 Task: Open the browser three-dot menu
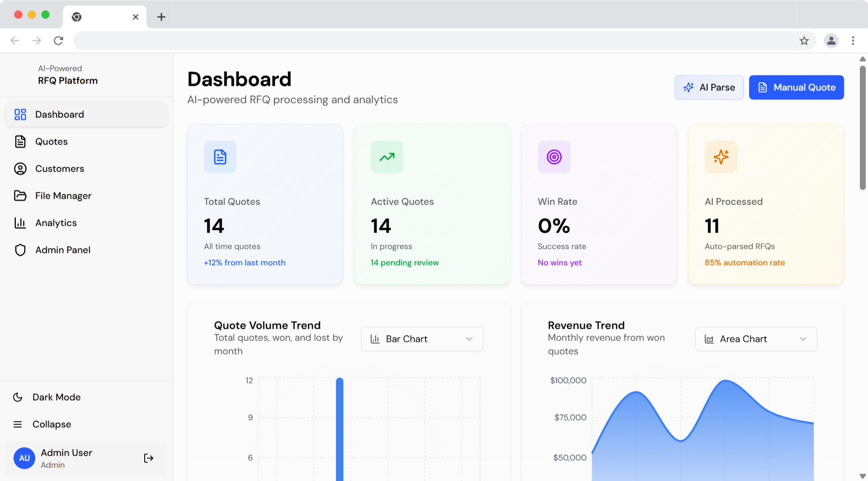point(853,41)
